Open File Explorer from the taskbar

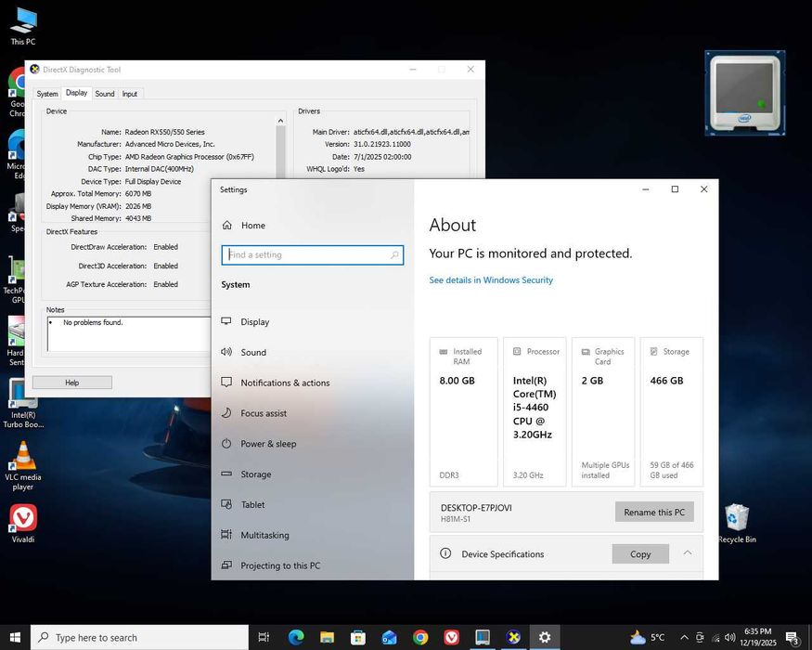coord(327,637)
